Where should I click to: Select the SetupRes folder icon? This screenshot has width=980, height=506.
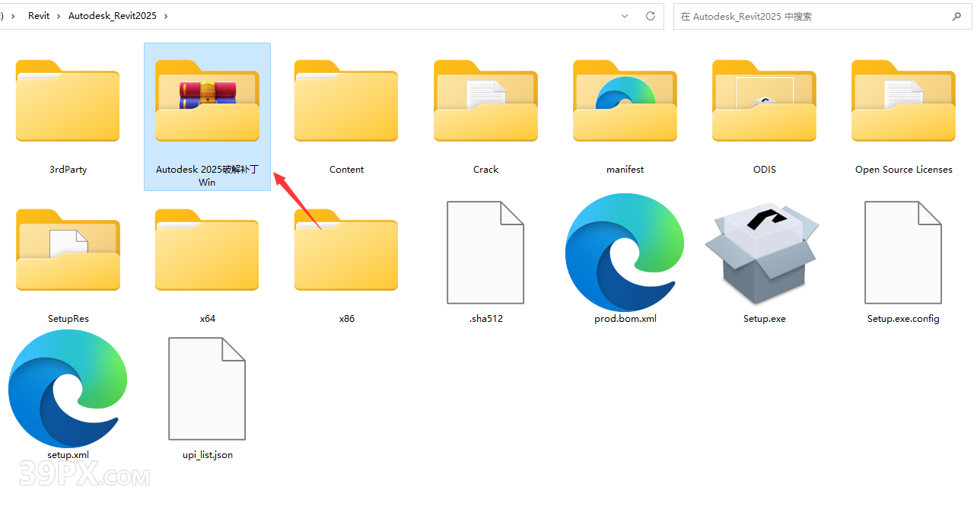(x=68, y=250)
